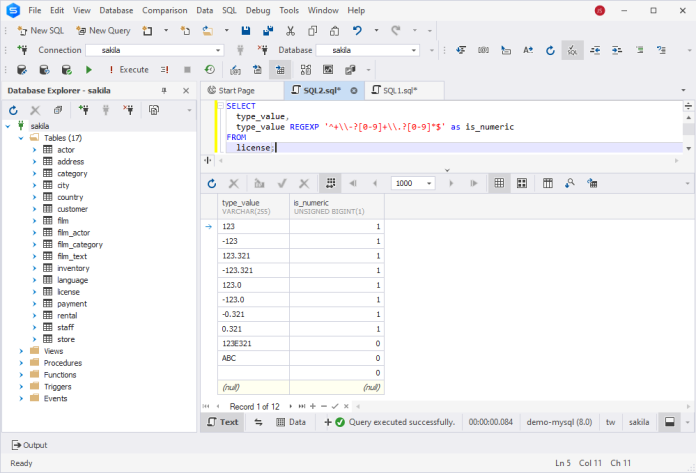Viewport: 696px width, 473px height.
Task: Switch to Text view of the document
Action: (222, 422)
